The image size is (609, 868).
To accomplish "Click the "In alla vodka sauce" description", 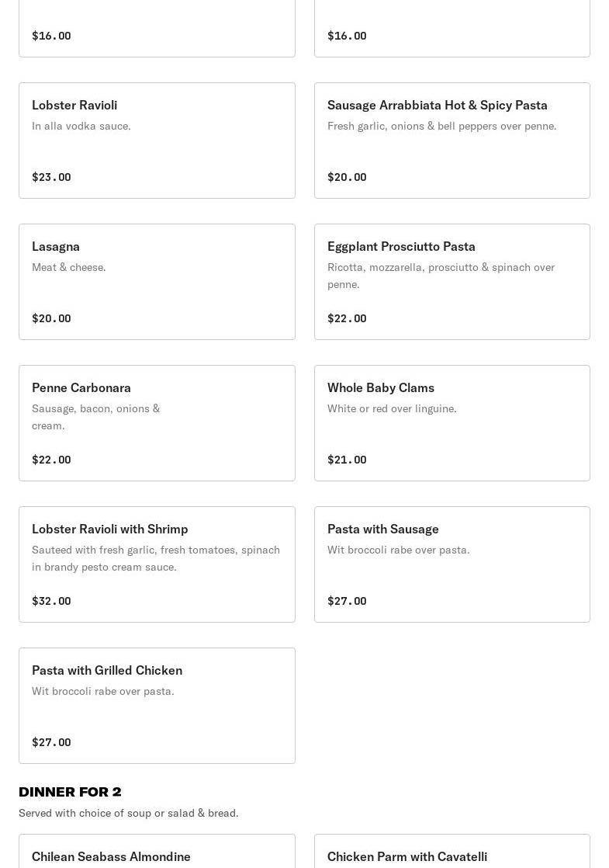I will point(81,126).
